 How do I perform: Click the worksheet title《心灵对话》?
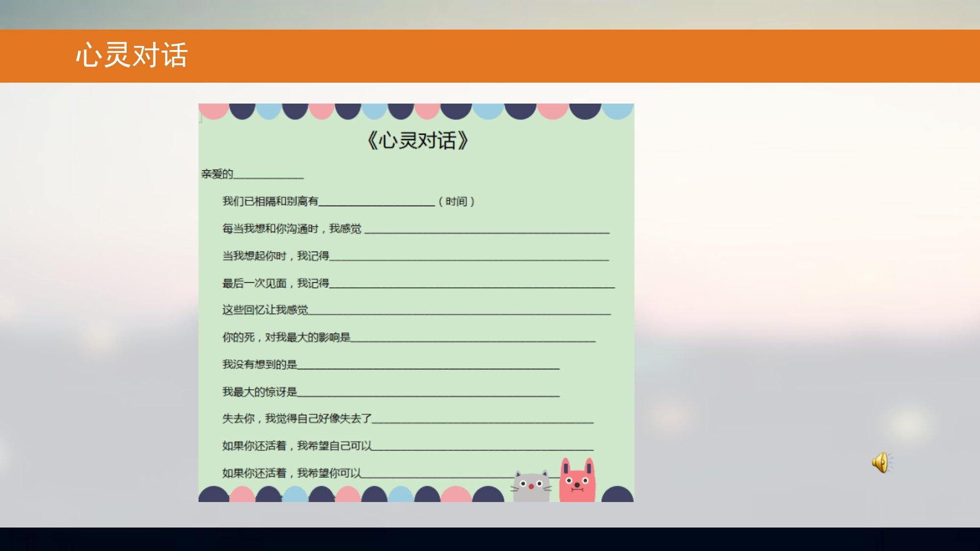click(x=417, y=140)
